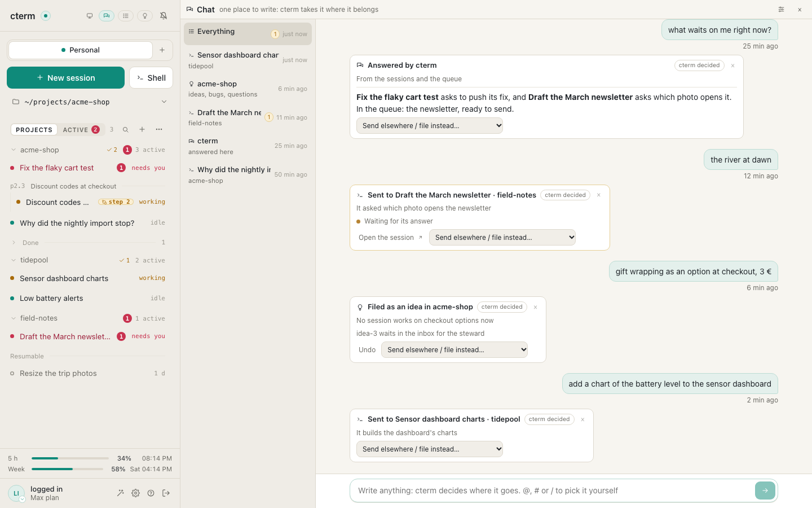Open the Send elsewhere dropdown beside Undo

pyautogui.click(x=454, y=350)
